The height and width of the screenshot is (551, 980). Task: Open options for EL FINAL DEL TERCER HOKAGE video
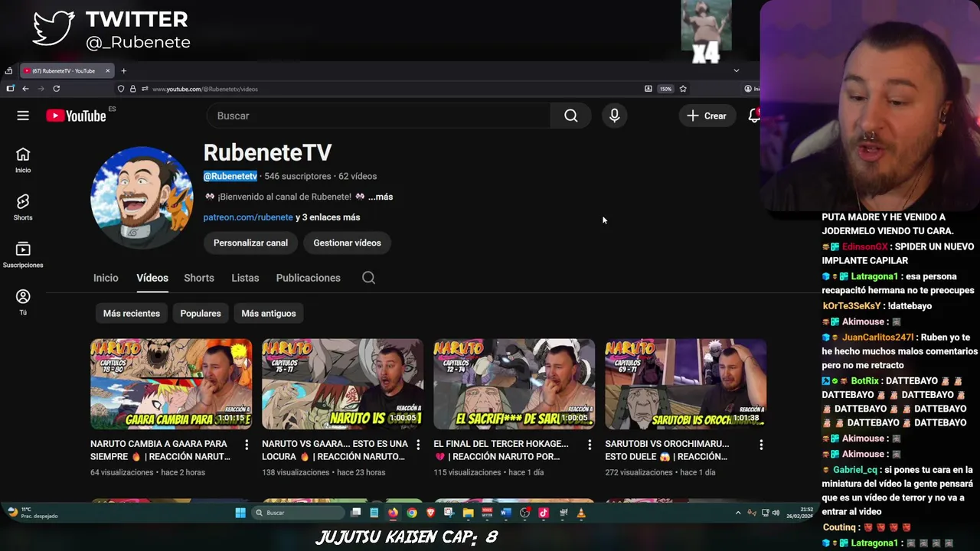pos(590,445)
